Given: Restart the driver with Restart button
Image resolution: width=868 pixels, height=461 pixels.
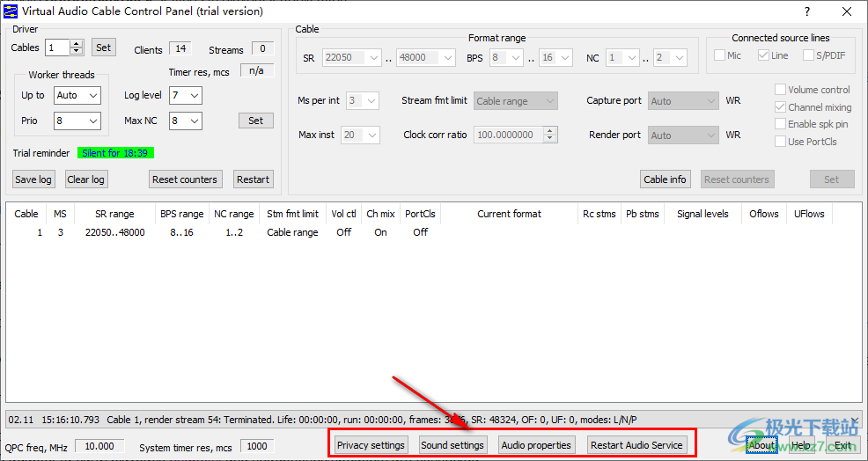Looking at the screenshot, I should pyautogui.click(x=253, y=179).
